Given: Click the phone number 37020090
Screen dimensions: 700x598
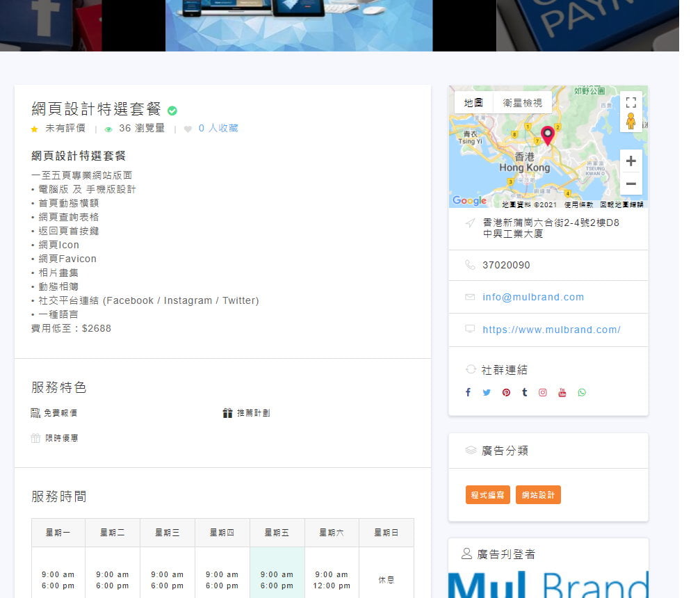Looking at the screenshot, I should pos(506,266).
